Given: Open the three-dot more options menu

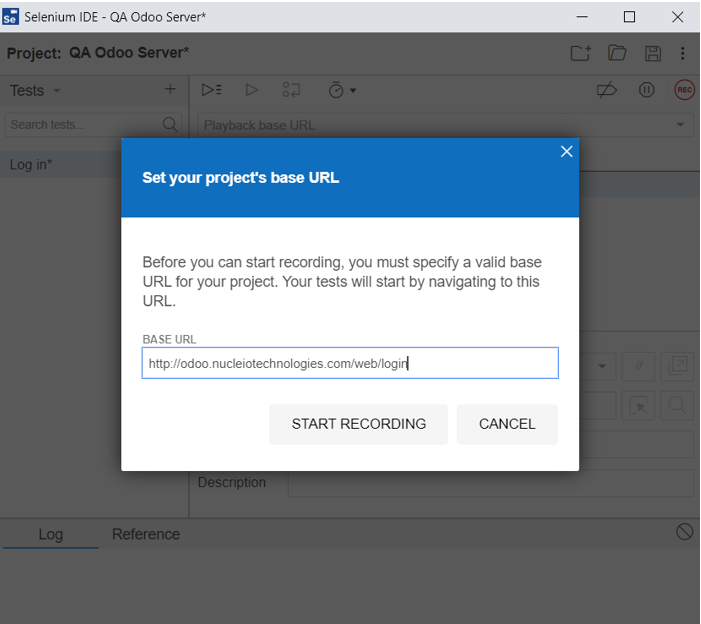Looking at the screenshot, I should pyautogui.click(x=682, y=53).
